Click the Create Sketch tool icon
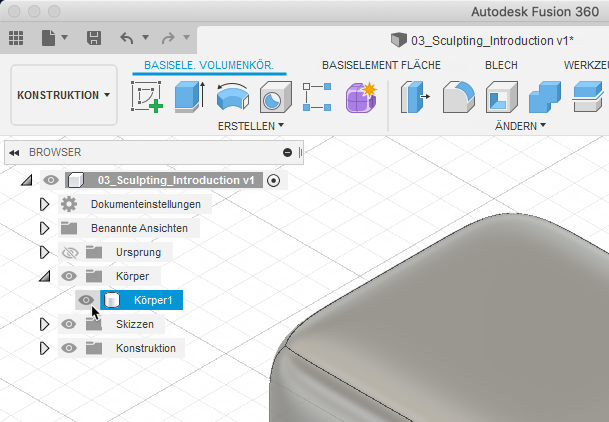This screenshot has width=609, height=422. [x=147, y=97]
